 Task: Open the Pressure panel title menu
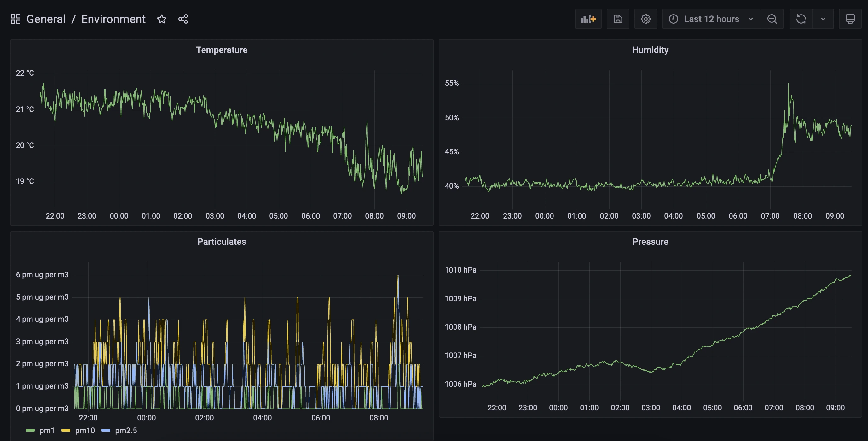click(650, 242)
